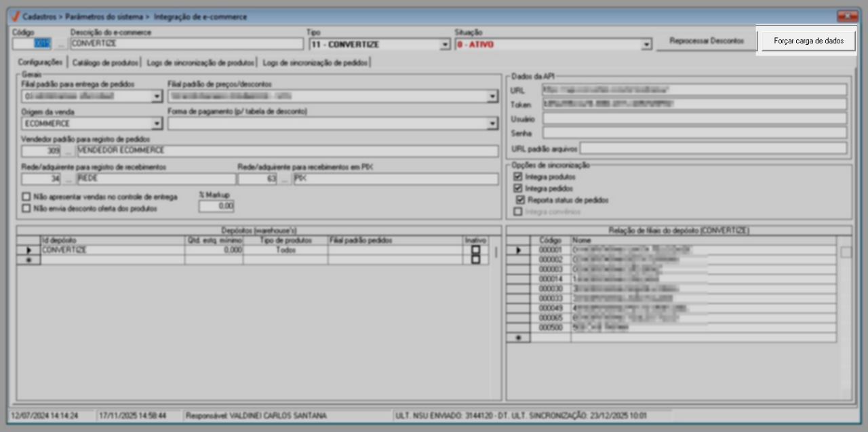Viewport: 868px width, 432px height.
Task: Open the Situação dropdown showing 0 - ATIVO
Action: click(646, 45)
